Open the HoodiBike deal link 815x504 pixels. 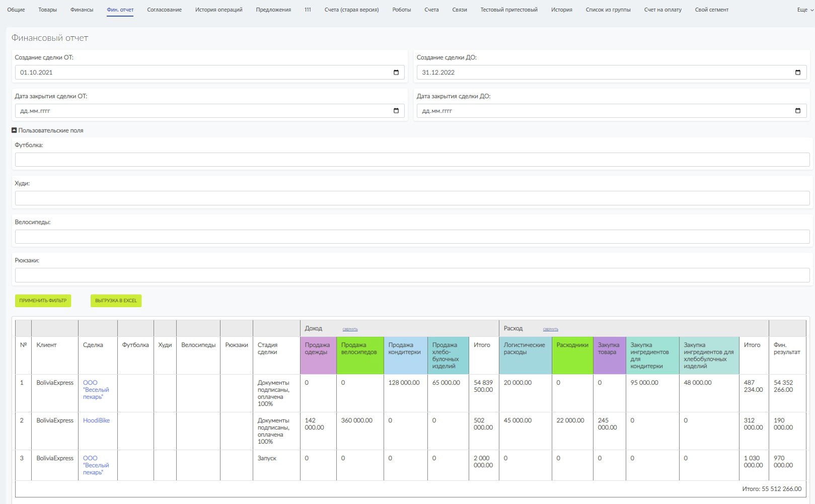[96, 420]
